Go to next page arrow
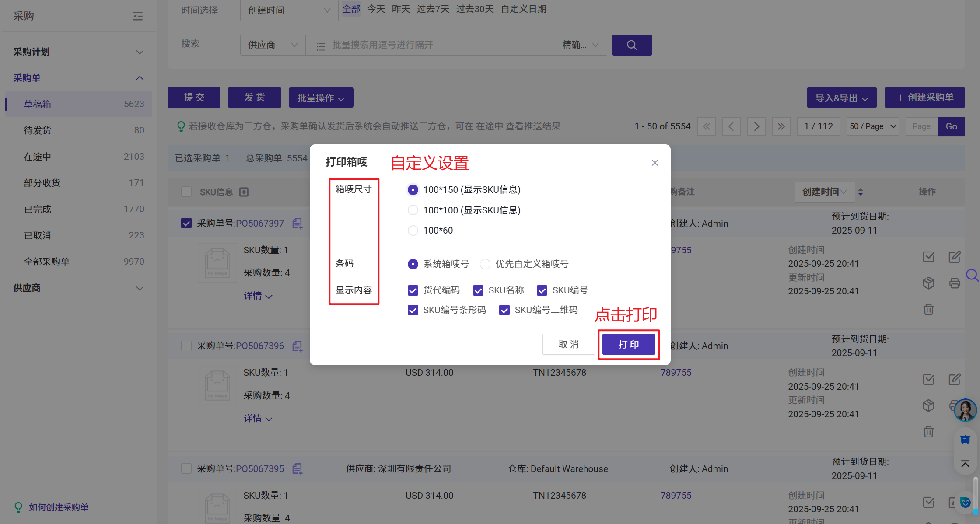The height and width of the screenshot is (524, 980). 756,126
